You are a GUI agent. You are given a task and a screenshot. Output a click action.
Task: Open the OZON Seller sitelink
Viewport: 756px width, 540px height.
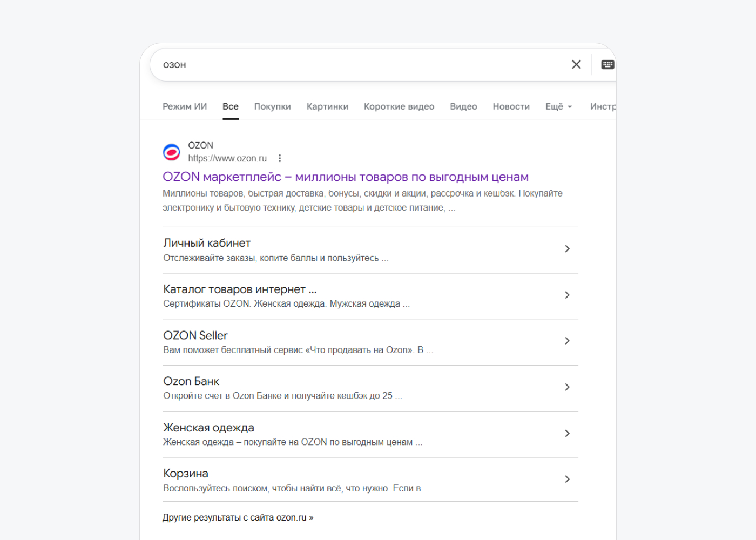tap(195, 335)
